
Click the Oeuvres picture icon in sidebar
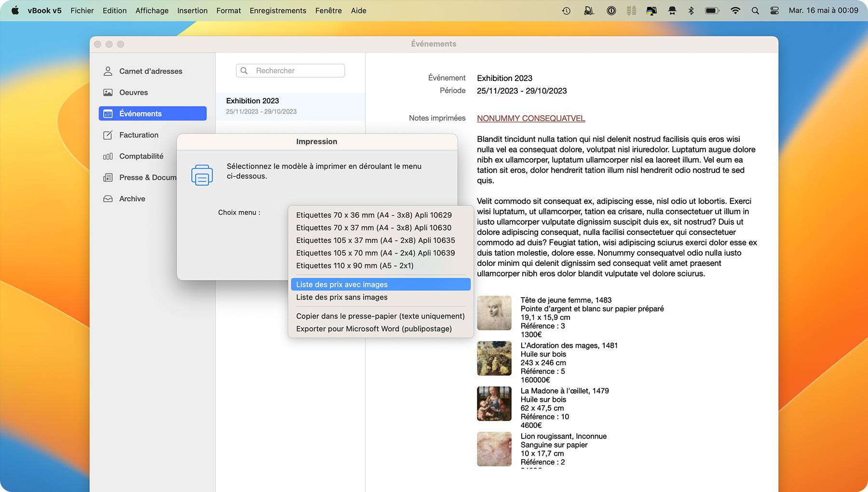108,93
